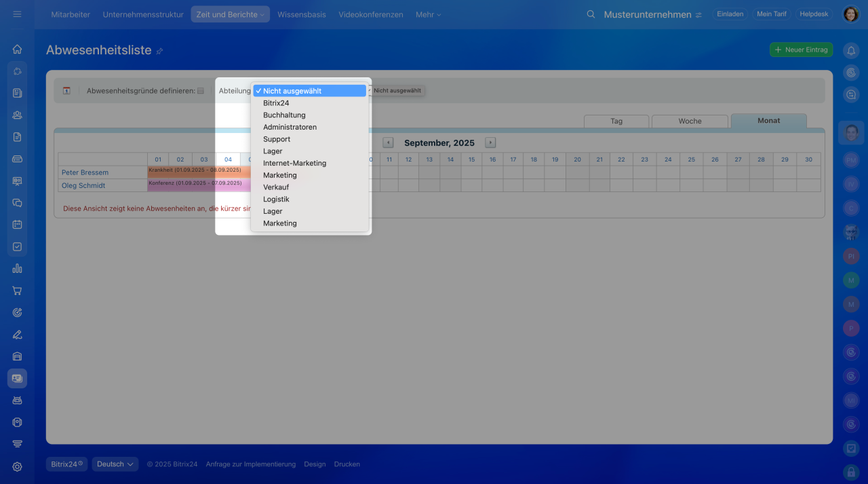Select the Monat view tab
The height and width of the screenshot is (484, 868).
point(768,121)
